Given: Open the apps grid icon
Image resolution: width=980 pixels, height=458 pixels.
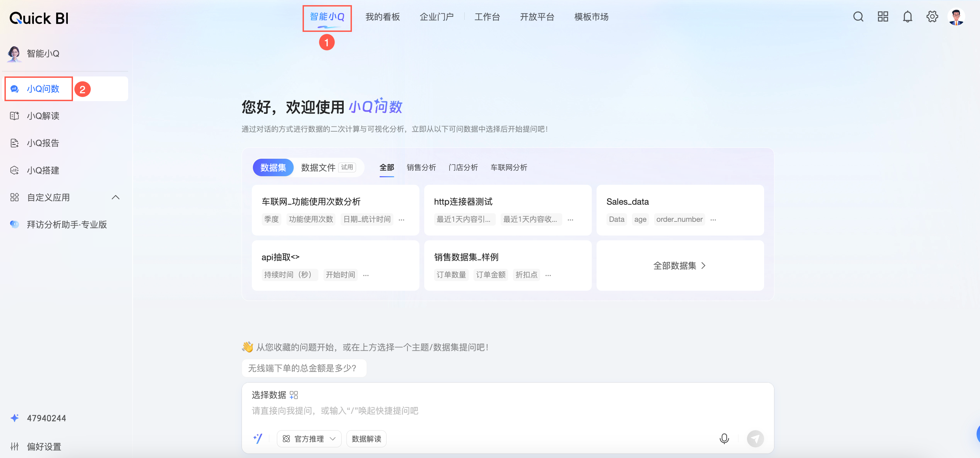Looking at the screenshot, I should (x=883, y=17).
